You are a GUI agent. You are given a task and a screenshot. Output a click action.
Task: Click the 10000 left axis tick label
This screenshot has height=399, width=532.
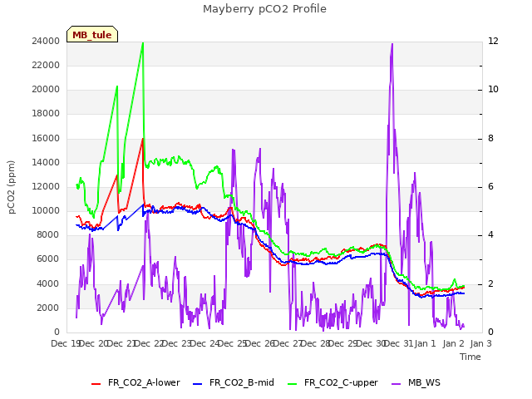(x=46, y=210)
